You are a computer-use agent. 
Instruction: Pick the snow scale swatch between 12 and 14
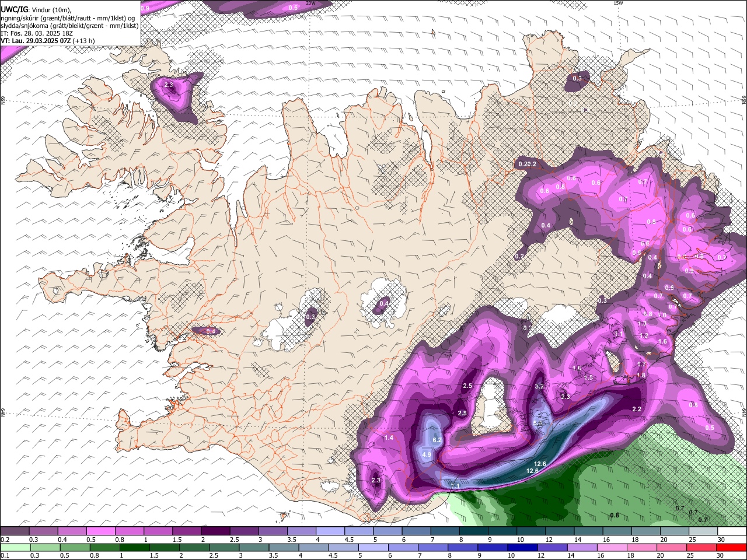coord(559,531)
